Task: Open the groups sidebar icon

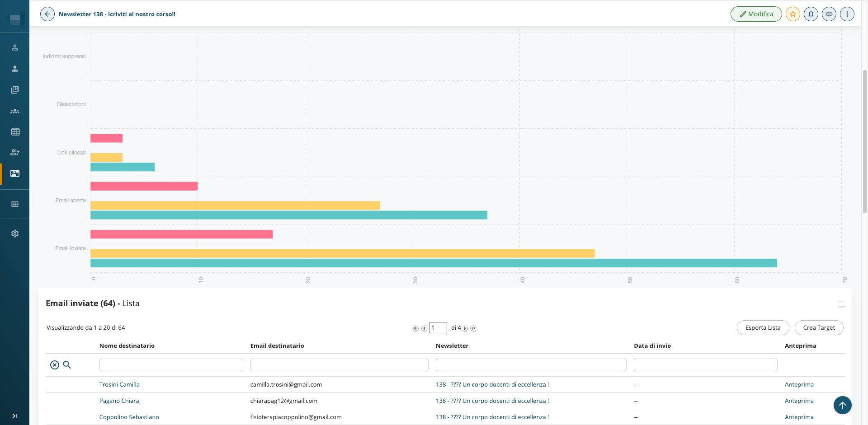Action: (x=15, y=111)
